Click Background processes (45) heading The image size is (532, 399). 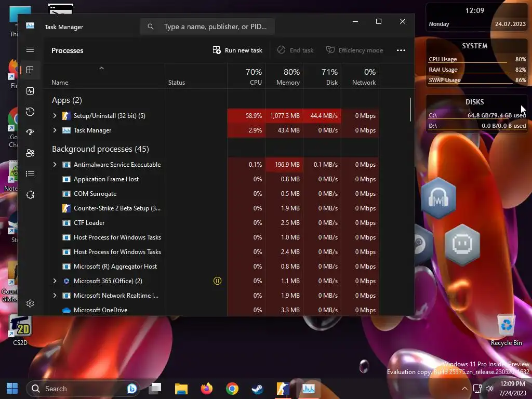point(100,149)
